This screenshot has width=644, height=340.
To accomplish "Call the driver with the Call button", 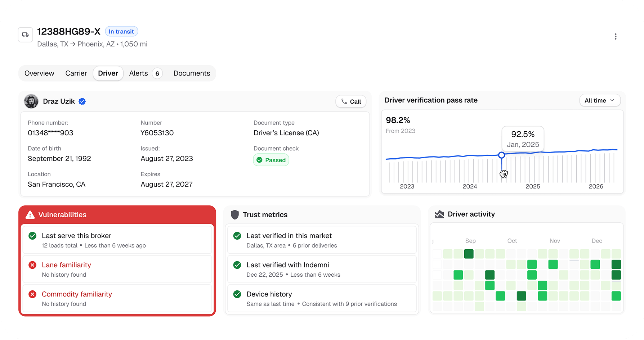I will 351,102.
